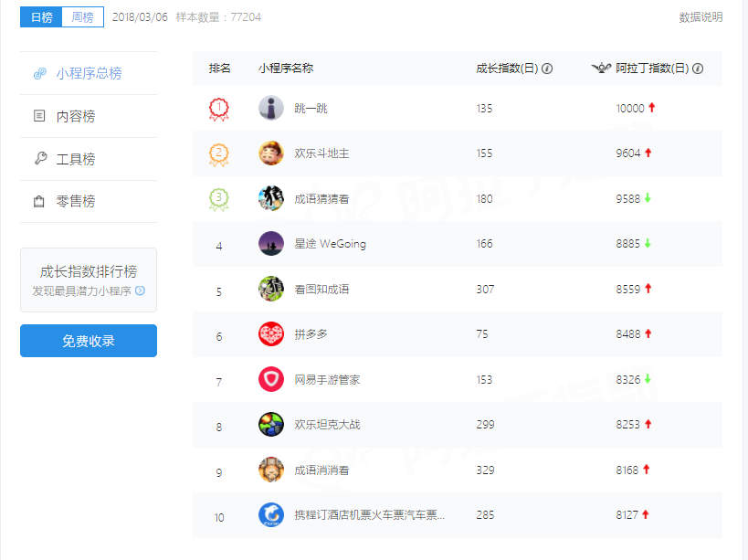Screen dimensions: 748x560
Task: Click the 成长指数(日) column header text
Action: pos(507,69)
